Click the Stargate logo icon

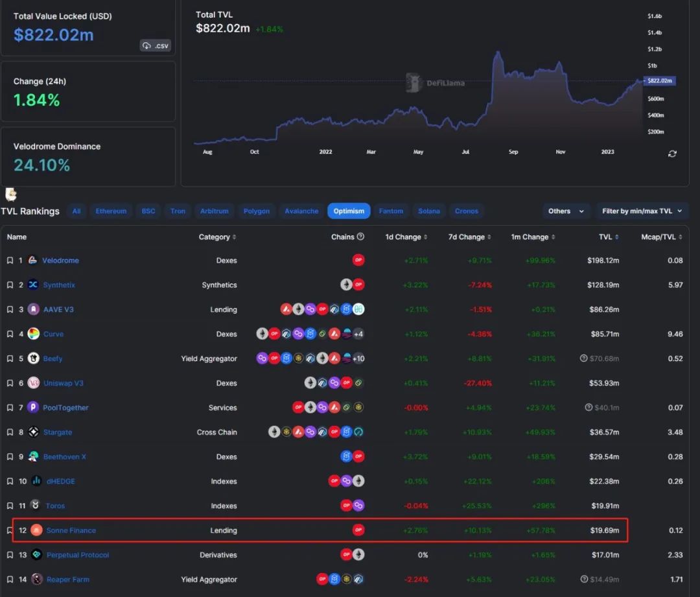click(x=34, y=432)
